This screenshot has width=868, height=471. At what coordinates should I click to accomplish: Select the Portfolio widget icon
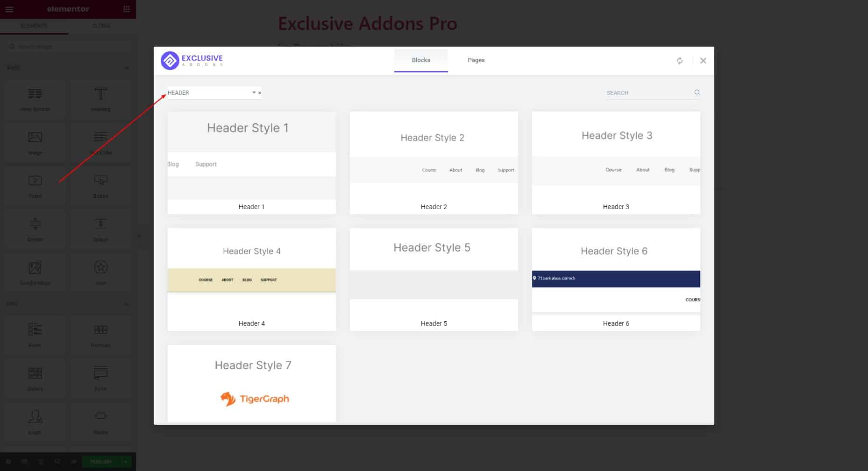pyautogui.click(x=100, y=330)
